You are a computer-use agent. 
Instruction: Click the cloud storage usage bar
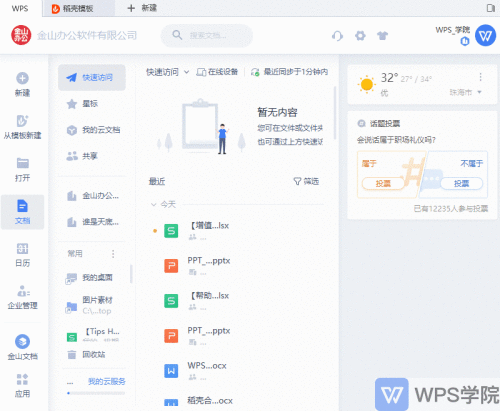click(x=96, y=393)
